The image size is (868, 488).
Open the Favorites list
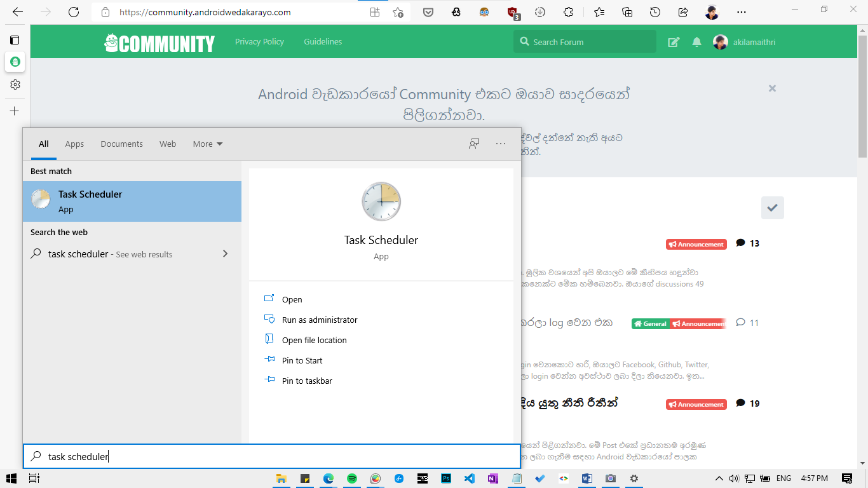pyautogui.click(x=599, y=12)
